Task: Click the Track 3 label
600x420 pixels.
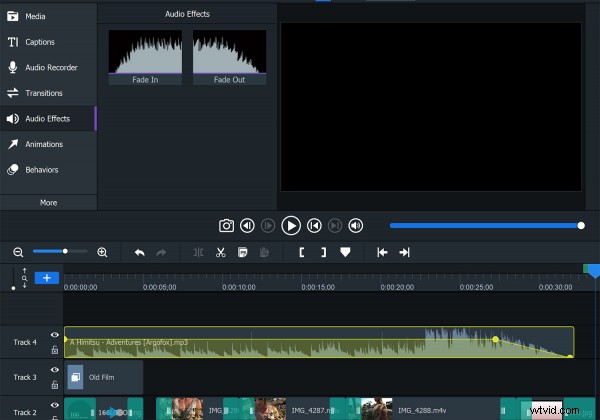Action: [x=25, y=377]
